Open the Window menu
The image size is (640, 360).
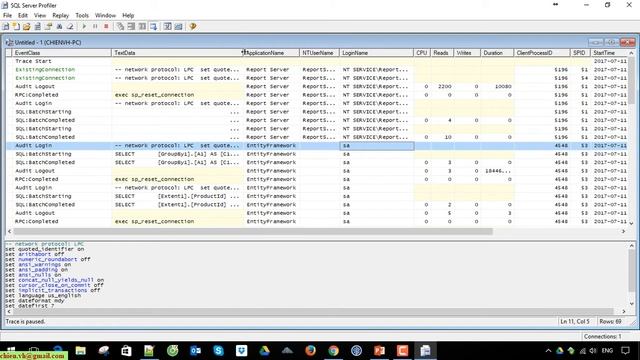(105, 16)
